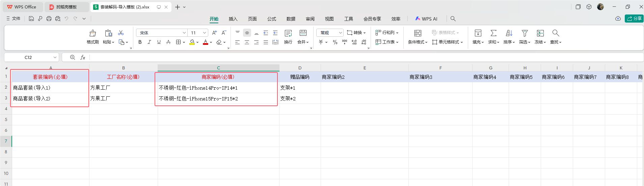Click the ribbon search magnifier icon
This screenshot has height=186, width=644.
pyautogui.click(x=453, y=19)
